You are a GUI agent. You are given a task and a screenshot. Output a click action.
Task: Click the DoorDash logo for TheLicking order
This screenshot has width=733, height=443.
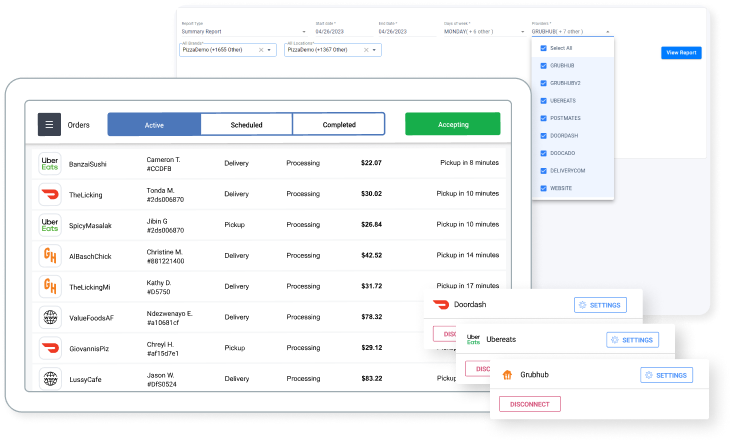tap(49, 193)
